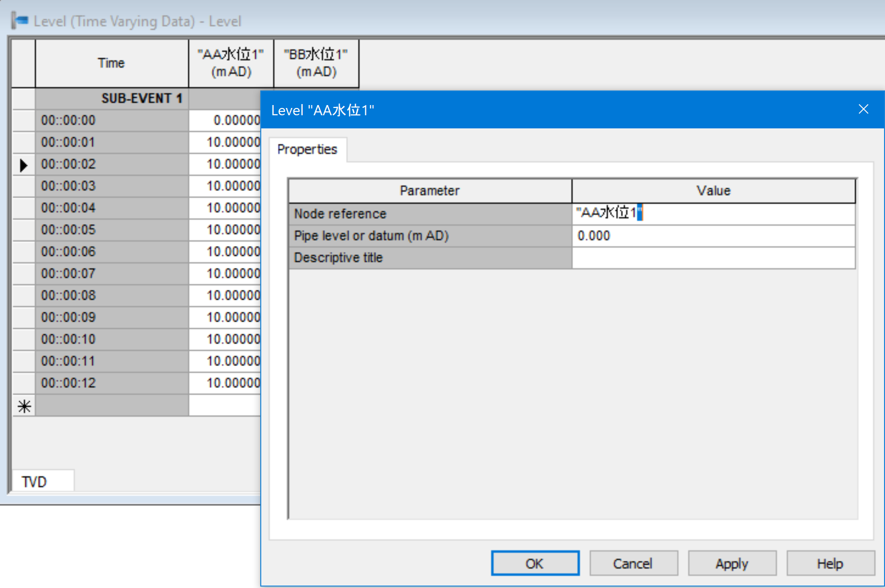Cancel the Level dialog changes

tap(633, 563)
